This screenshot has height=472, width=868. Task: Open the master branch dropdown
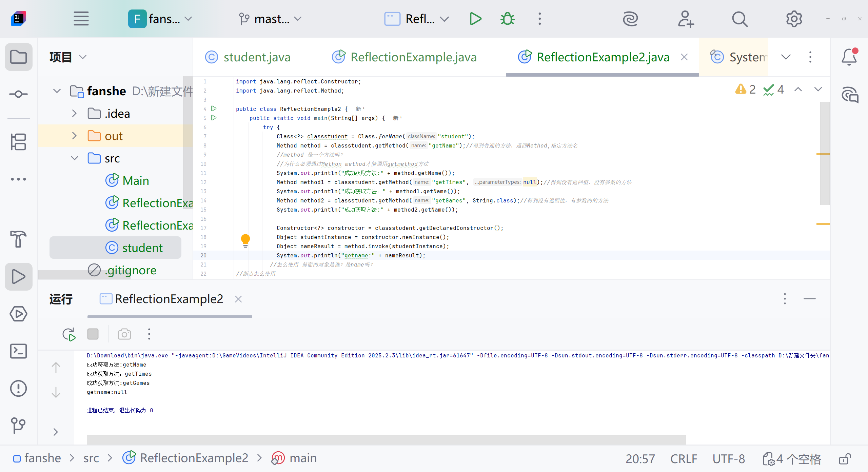pyautogui.click(x=271, y=19)
